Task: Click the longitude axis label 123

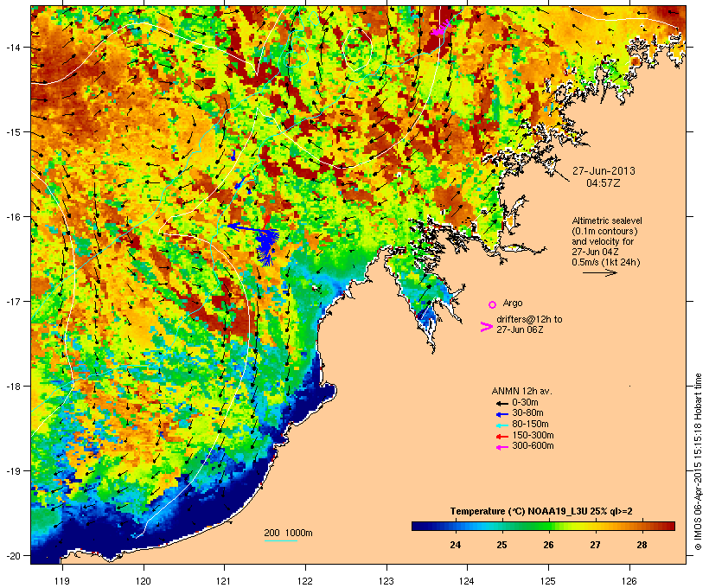Action: coord(386,581)
